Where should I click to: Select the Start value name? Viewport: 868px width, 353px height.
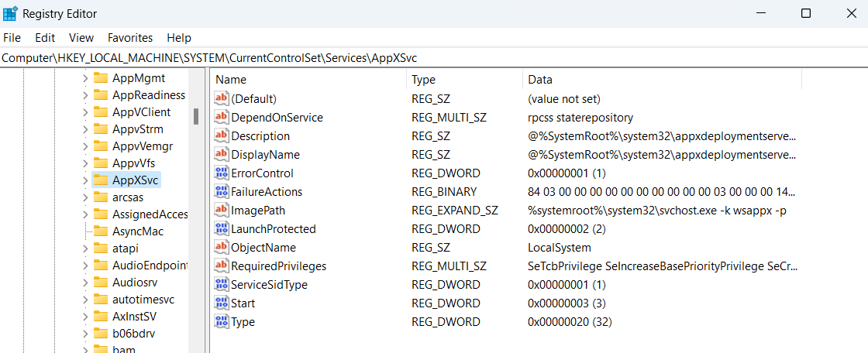[x=243, y=303]
